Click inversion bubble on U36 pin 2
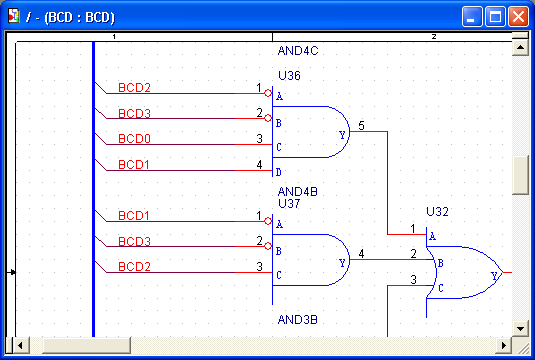Image resolution: width=535 pixels, height=360 pixels. (x=268, y=118)
